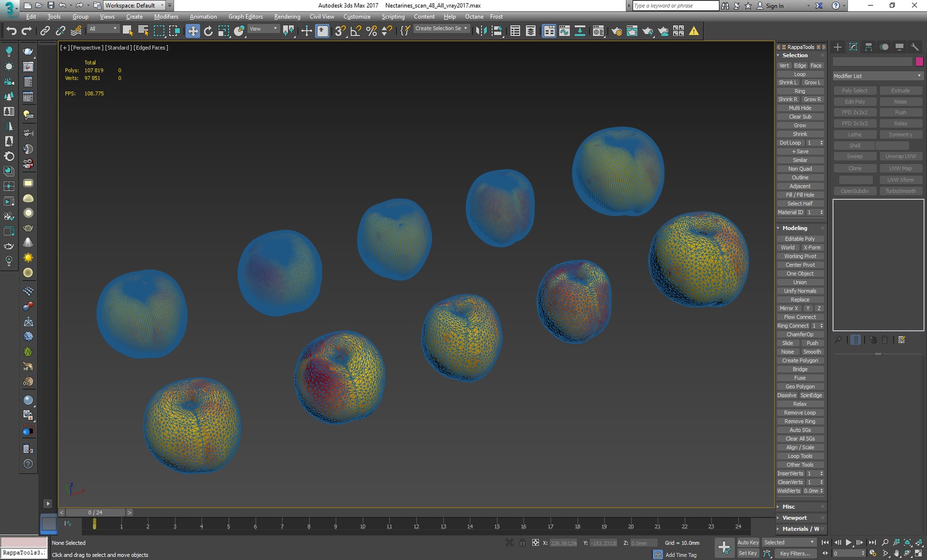Viewport: 927px width, 560px height.
Task: Click the Flow Connect button
Action: click(x=800, y=317)
